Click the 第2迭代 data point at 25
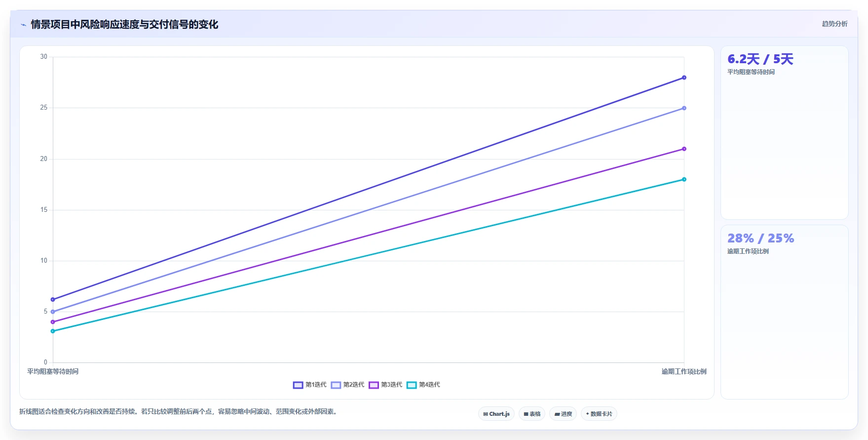Screen dimensions: 868x440 [x=684, y=108]
